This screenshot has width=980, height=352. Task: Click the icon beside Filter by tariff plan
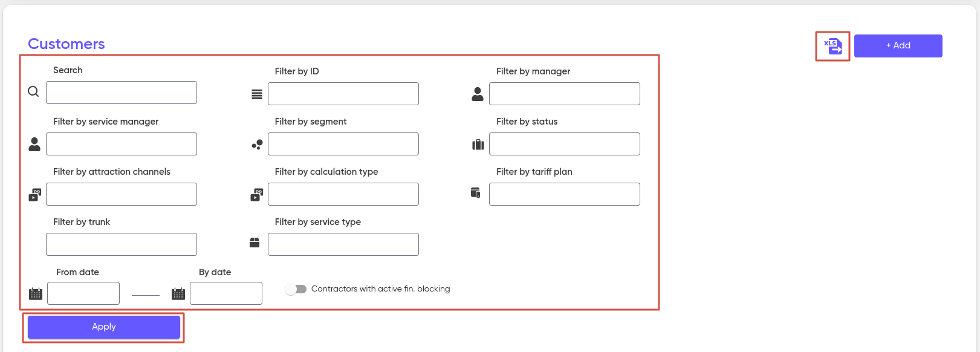pyautogui.click(x=476, y=192)
